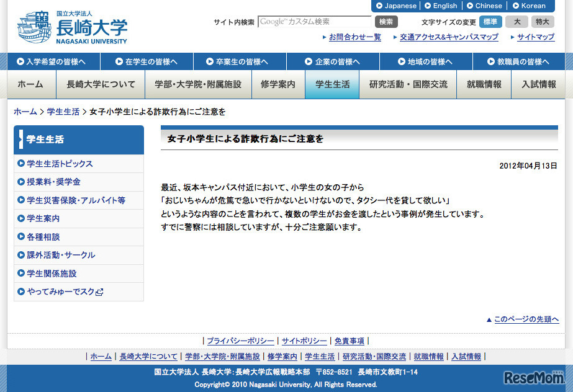Click the 検索 search button

pyautogui.click(x=386, y=21)
